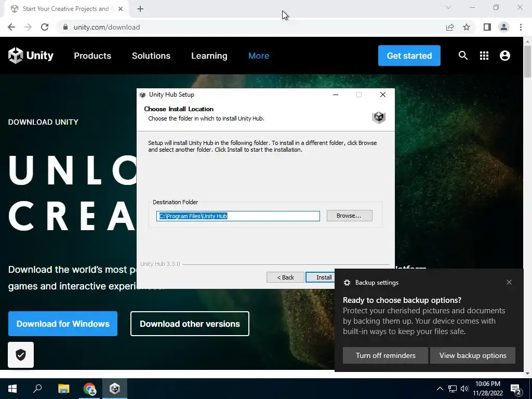The width and height of the screenshot is (532, 399).
Task: Click Download other versions
Action: [x=190, y=324]
